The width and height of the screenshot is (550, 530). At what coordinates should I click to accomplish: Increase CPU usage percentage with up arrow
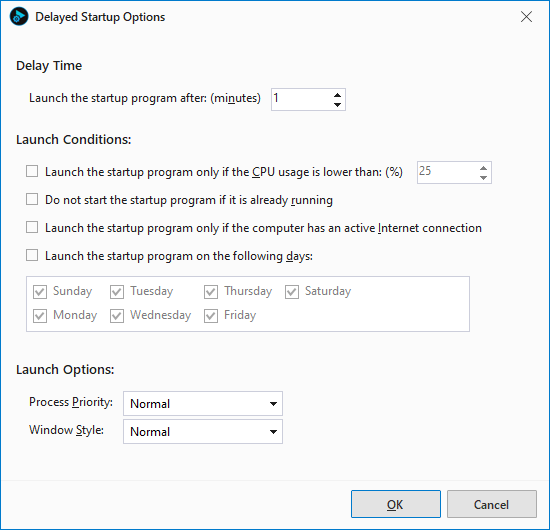coord(483,168)
